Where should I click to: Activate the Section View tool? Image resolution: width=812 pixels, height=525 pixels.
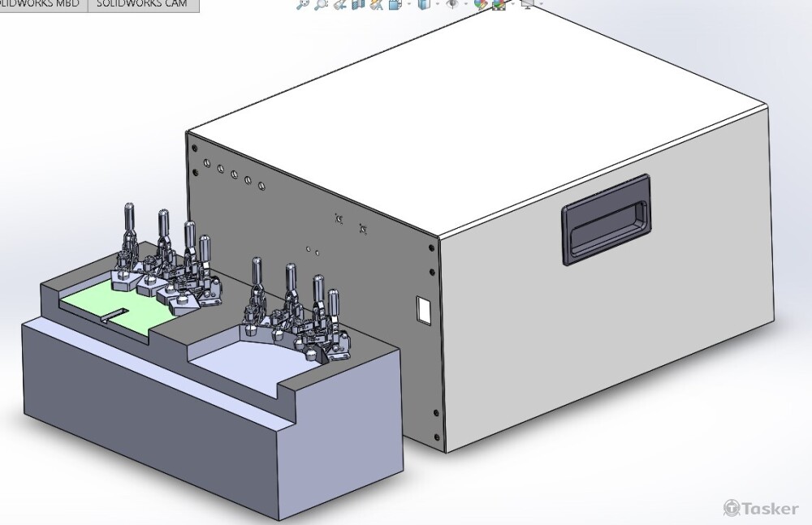[x=357, y=4]
